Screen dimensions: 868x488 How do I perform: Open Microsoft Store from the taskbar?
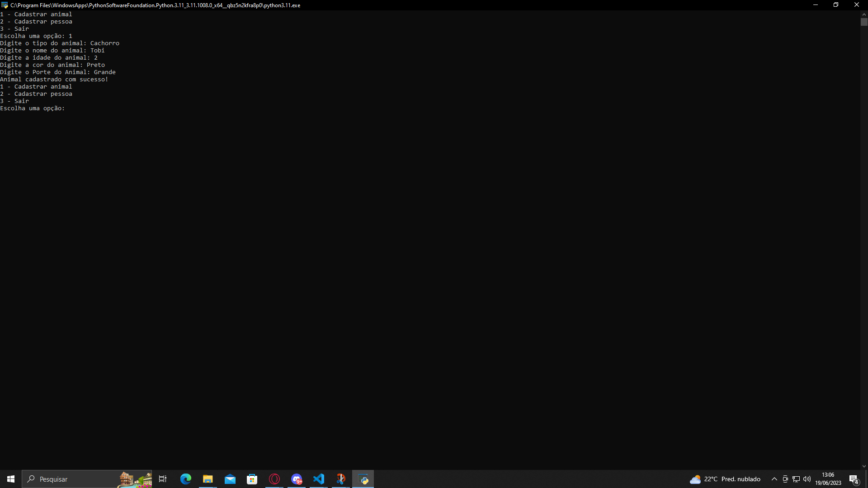click(252, 479)
